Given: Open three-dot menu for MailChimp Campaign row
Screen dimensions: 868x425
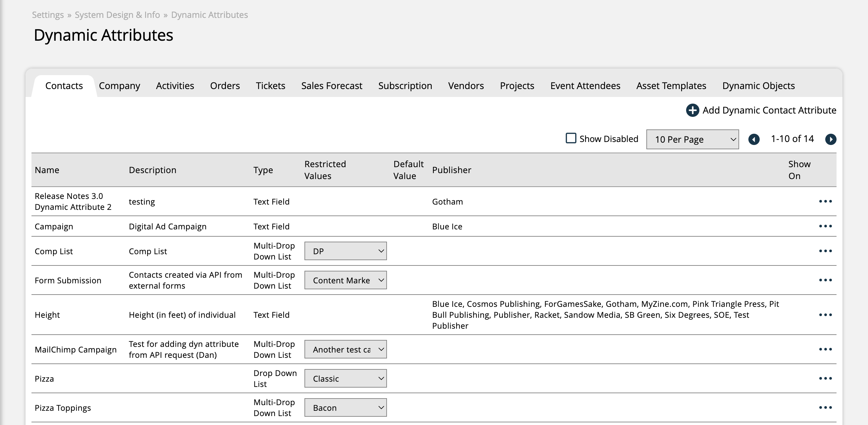Looking at the screenshot, I should pyautogui.click(x=825, y=349).
